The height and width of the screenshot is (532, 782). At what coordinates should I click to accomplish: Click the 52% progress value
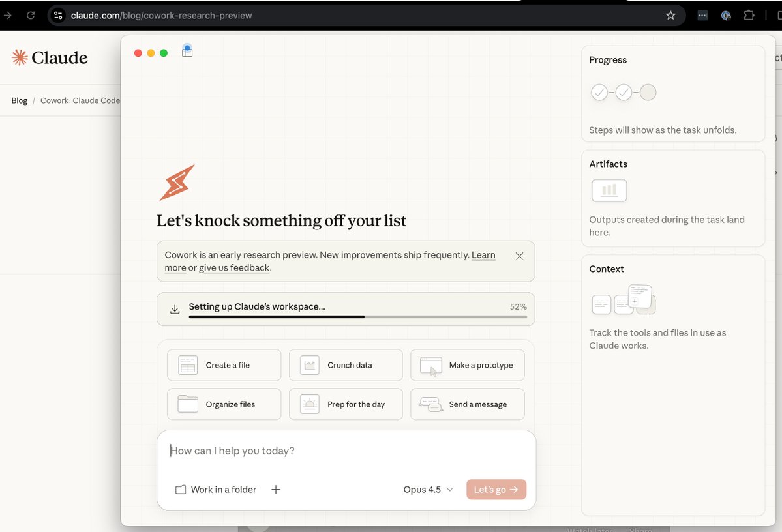518,306
